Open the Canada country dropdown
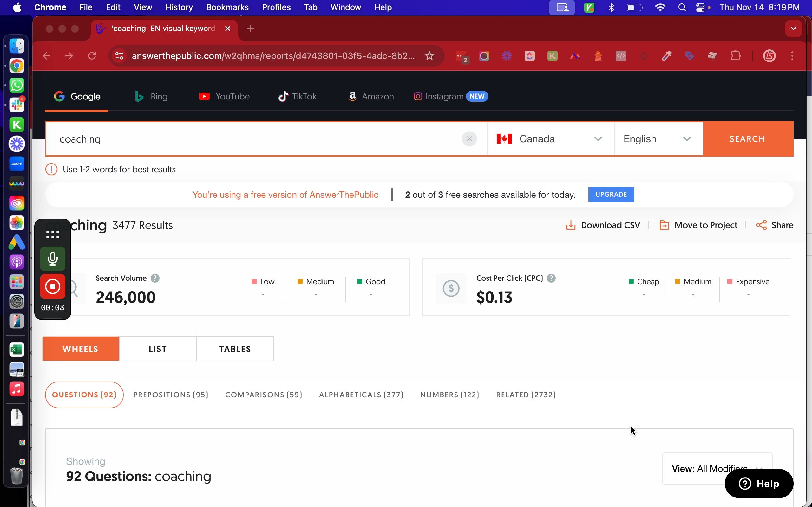812x507 pixels. point(550,139)
